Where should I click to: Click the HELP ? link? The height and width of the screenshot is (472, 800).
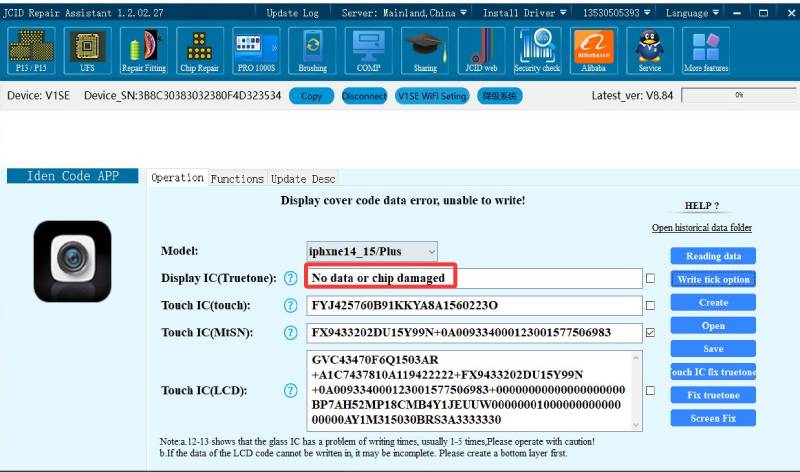pyautogui.click(x=702, y=206)
